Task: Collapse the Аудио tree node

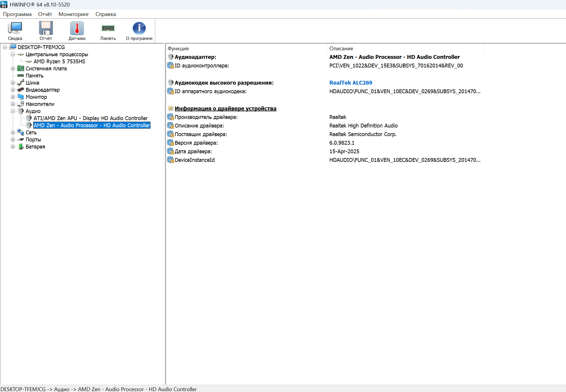Action: (13, 111)
